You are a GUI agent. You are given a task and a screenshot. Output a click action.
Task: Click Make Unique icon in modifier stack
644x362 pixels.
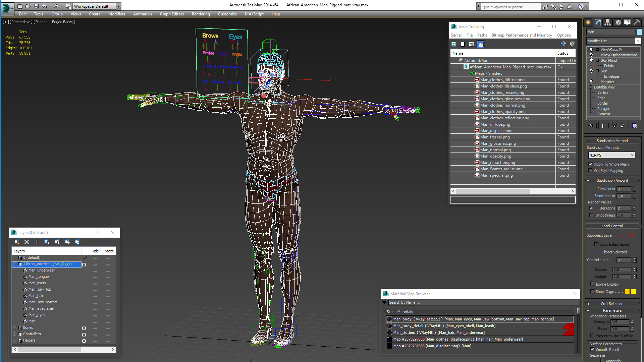tap(614, 125)
